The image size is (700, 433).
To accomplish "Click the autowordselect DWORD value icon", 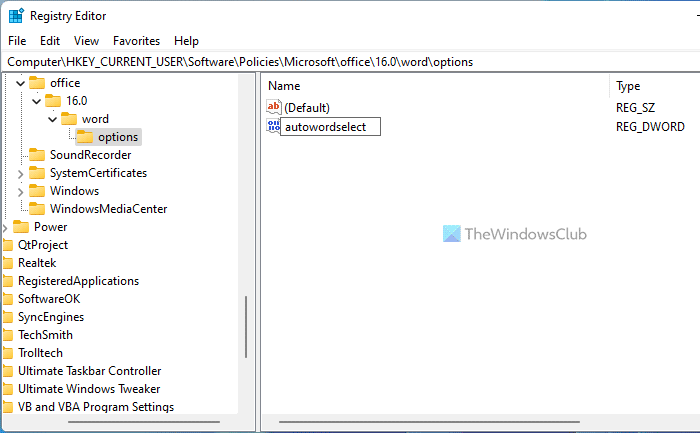I will 273,126.
